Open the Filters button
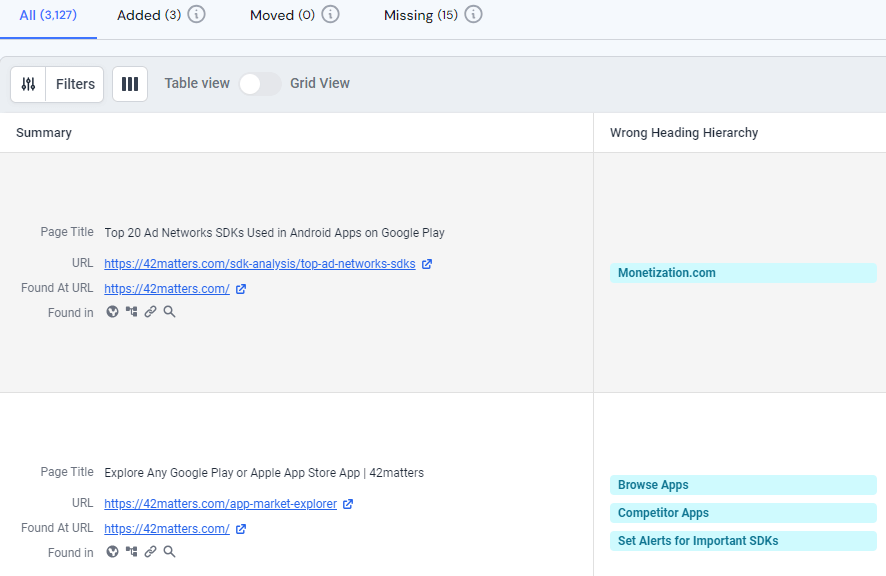This screenshot has width=886, height=576. [75, 84]
